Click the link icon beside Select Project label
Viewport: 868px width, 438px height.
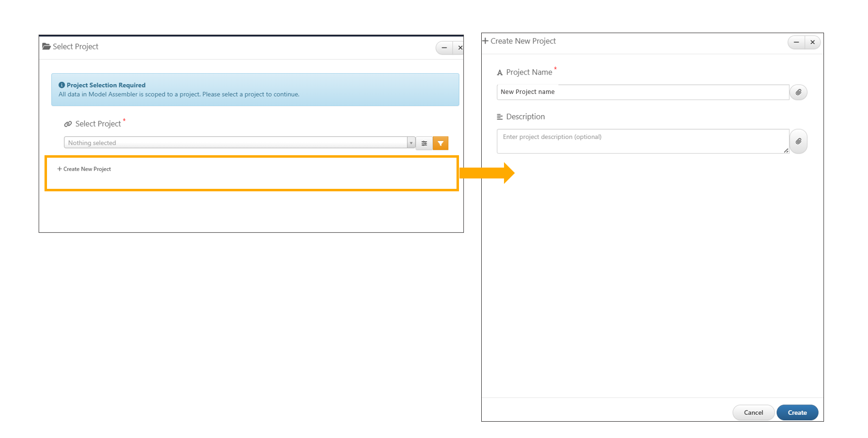tap(68, 124)
